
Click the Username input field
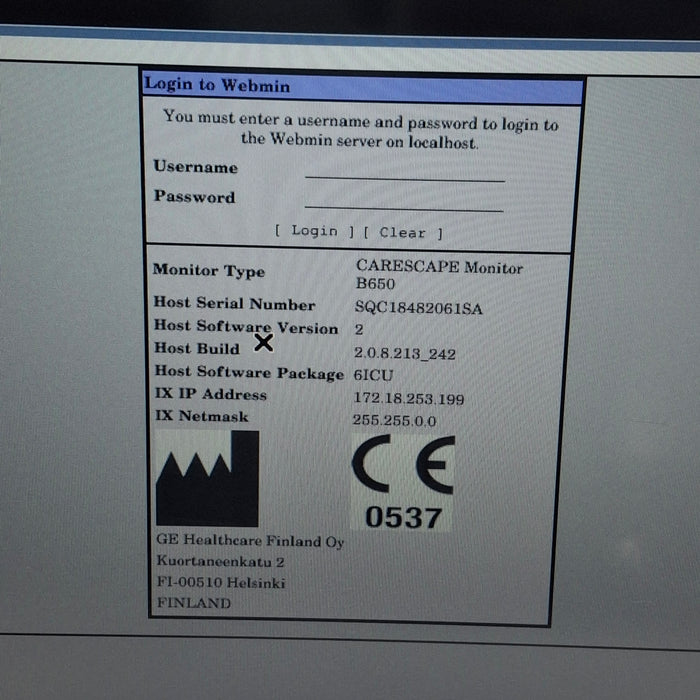[404, 170]
